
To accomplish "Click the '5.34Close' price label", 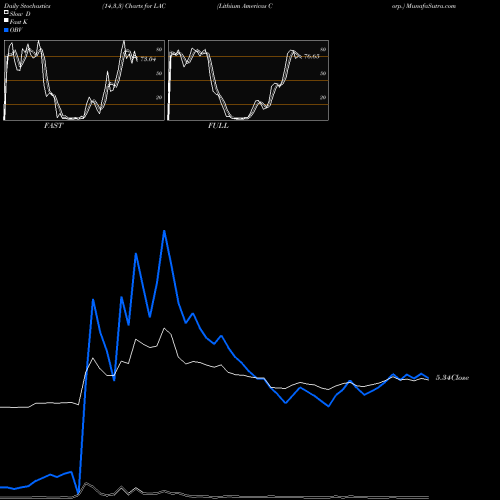I will click(452, 378).
